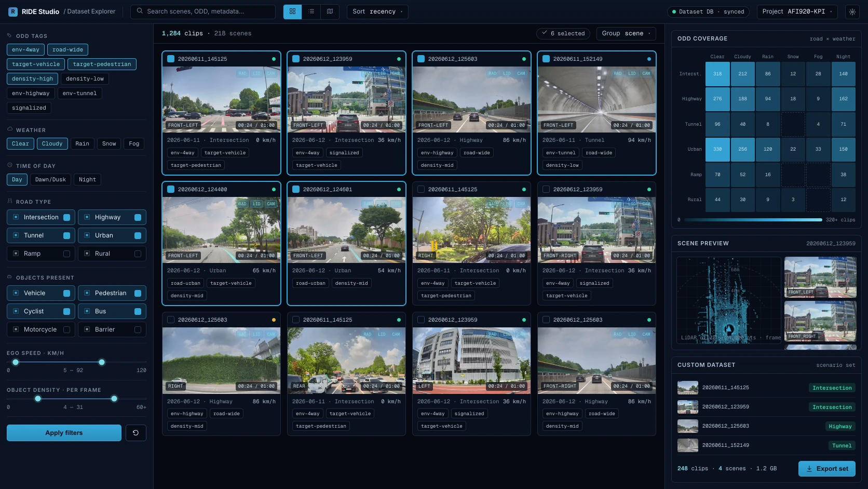Click the reset filters icon
This screenshot has width=868, height=489.
pos(135,433)
